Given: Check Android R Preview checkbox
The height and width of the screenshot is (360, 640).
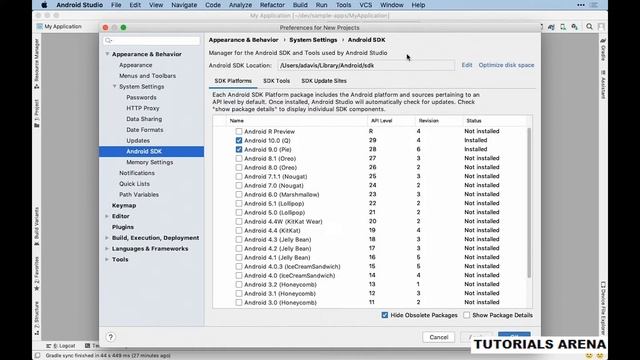Looking at the screenshot, I should 239,131.
